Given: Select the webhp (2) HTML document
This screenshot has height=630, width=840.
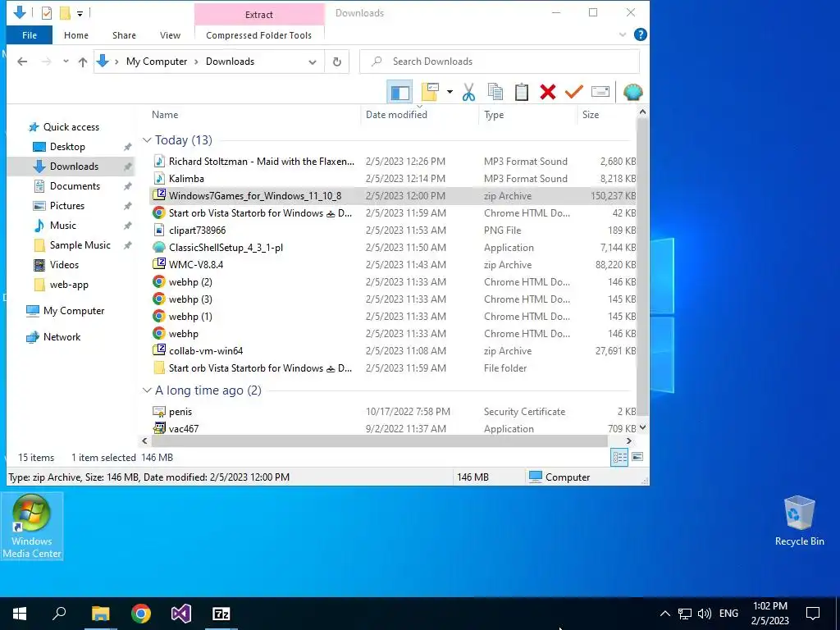Looking at the screenshot, I should (x=393, y=282).
